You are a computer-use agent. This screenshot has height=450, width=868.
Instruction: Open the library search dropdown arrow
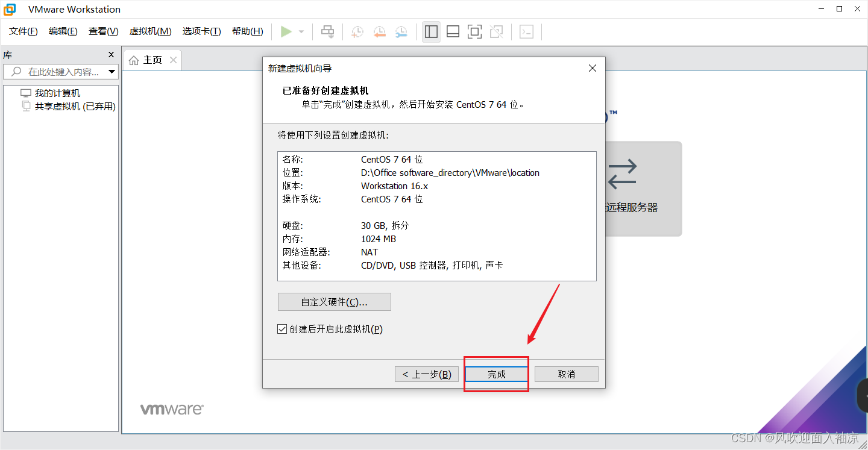[x=112, y=72]
